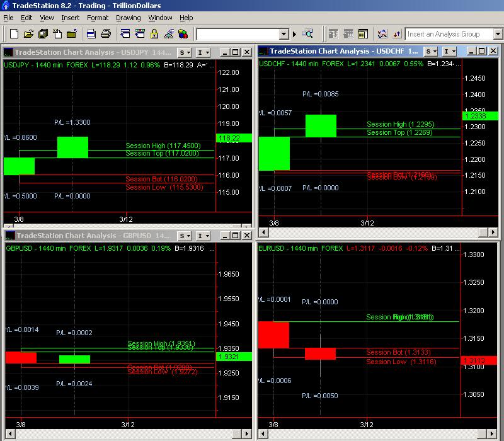The height and width of the screenshot is (441, 504).
Task: Click the Open folder toolbar icon
Action: (x=28, y=34)
